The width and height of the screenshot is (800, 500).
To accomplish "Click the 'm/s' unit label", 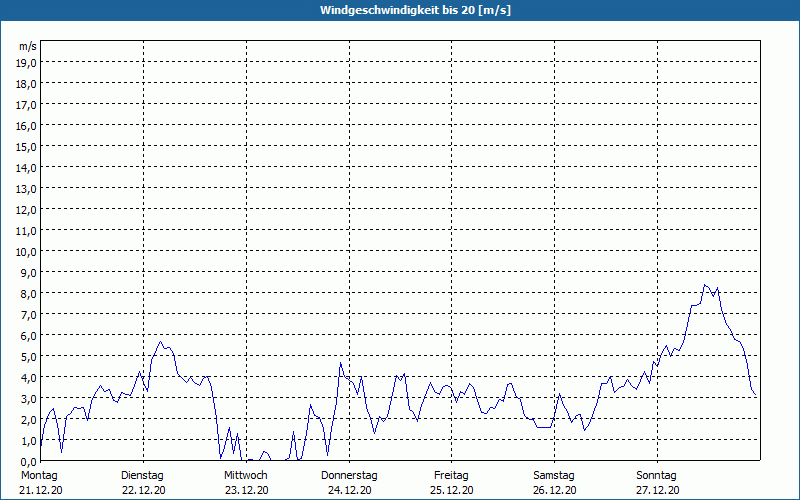I will tap(28, 46).
